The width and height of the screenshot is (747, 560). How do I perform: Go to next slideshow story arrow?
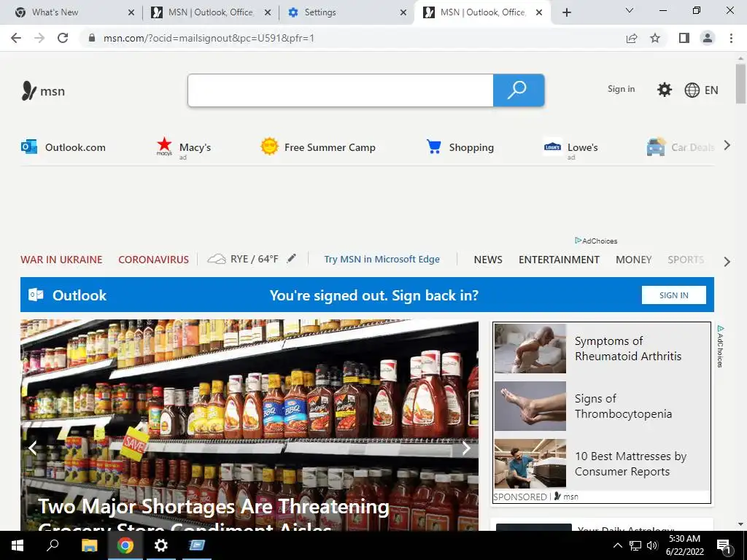point(466,448)
